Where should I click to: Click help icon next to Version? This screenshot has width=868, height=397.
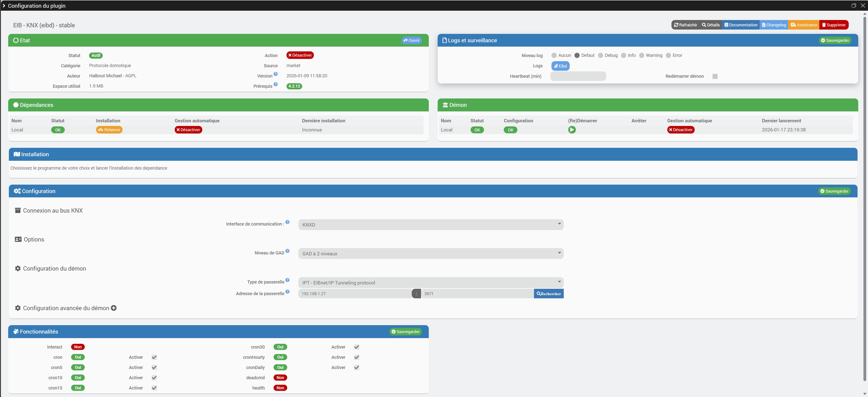(276, 74)
